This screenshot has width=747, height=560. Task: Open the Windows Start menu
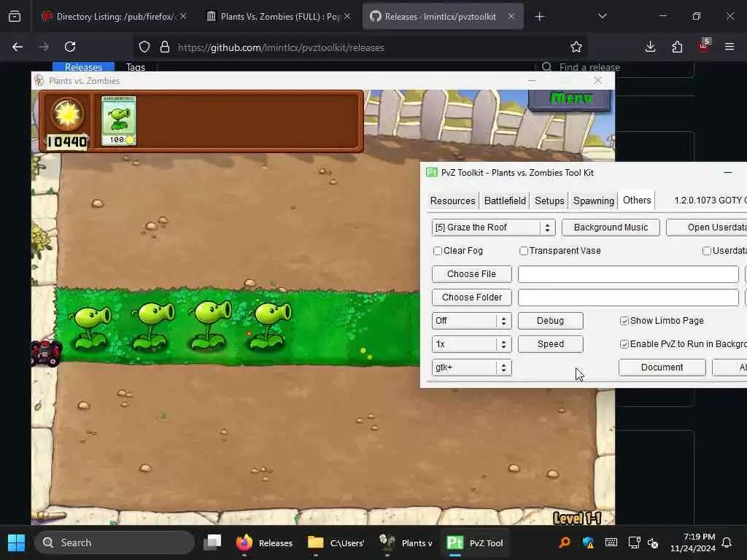(x=16, y=542)
